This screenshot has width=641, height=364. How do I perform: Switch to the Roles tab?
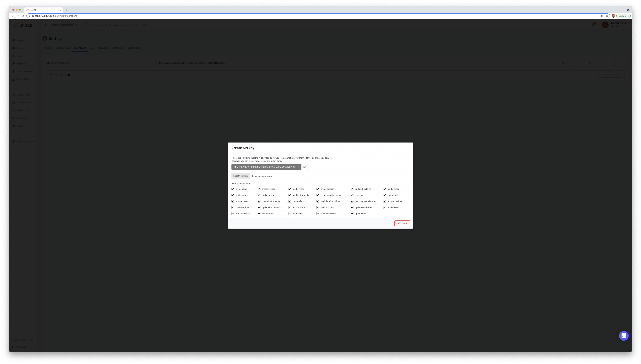[93, 48]
